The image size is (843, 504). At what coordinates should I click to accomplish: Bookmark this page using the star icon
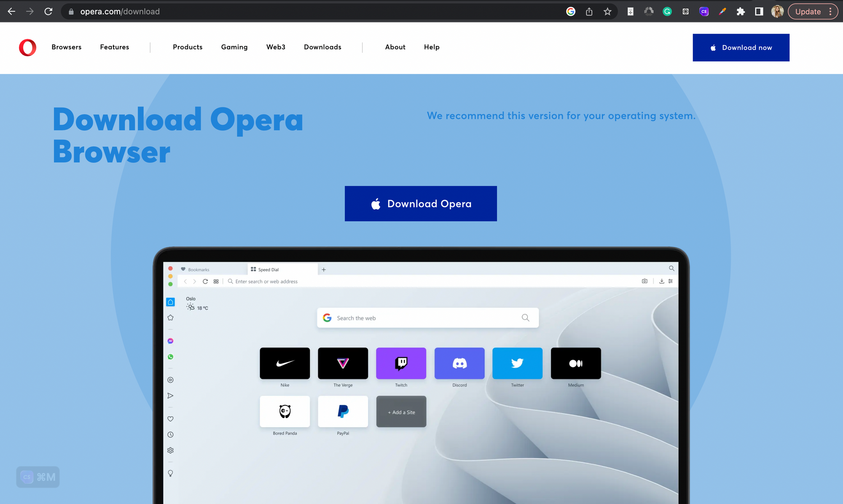[608, 11]
